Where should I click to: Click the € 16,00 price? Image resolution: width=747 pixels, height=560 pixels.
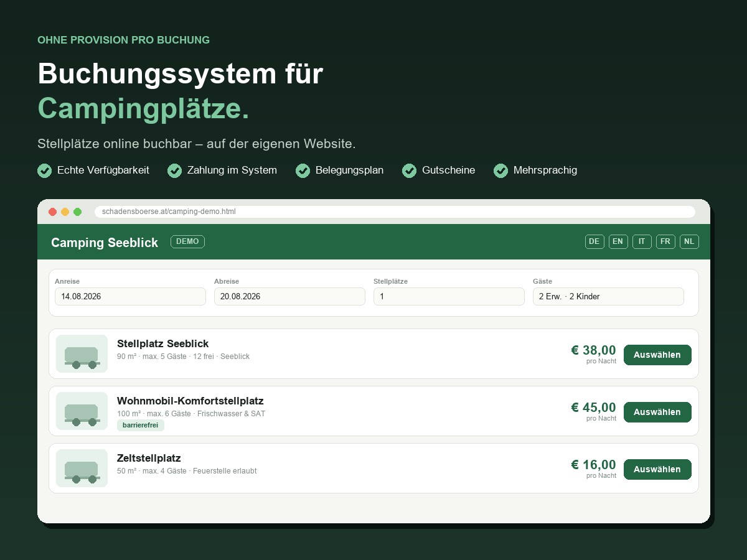point(593,465)
